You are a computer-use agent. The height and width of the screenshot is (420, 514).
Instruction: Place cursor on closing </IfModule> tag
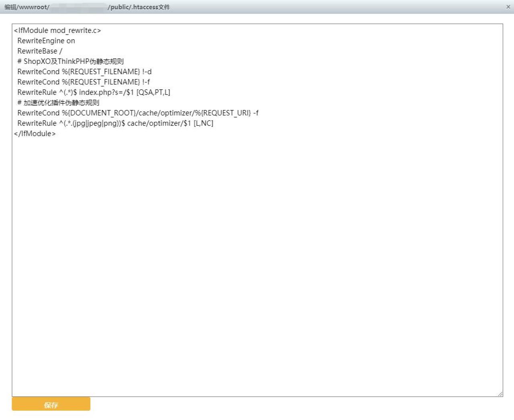coord(35,134)
